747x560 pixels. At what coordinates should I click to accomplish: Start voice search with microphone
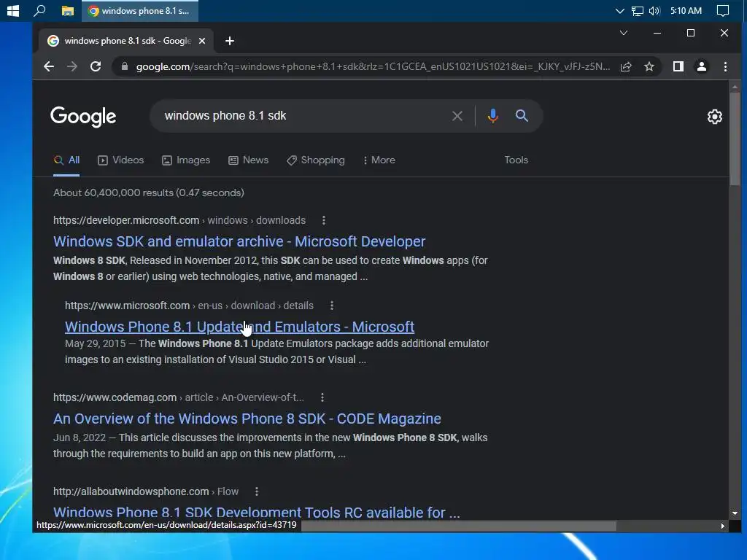pyautogui.click(x=493, y=116)
